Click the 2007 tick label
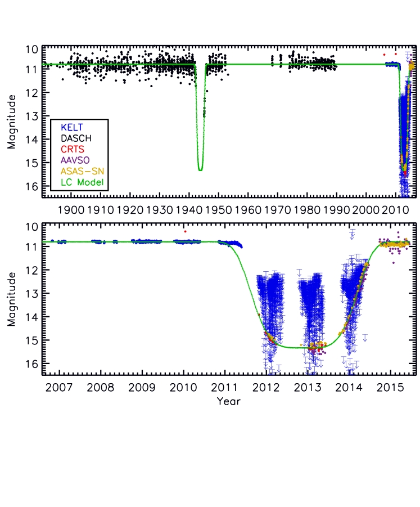This screenshot has height=507, width=420. pyautogui.click(x=59, y=387)
